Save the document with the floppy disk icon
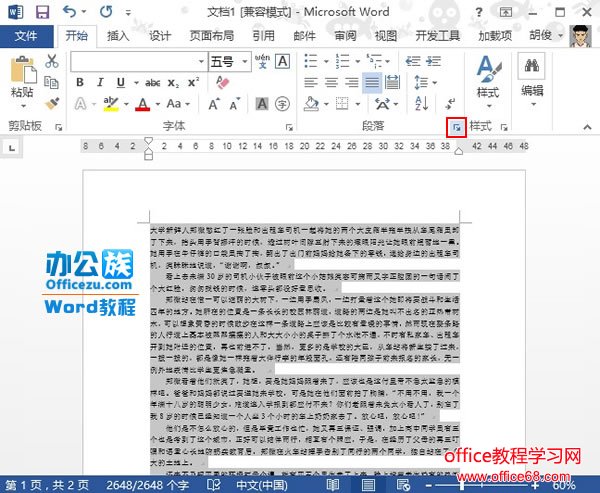The image size is (600, 493). pyautogui.click(x=42, y=12)
